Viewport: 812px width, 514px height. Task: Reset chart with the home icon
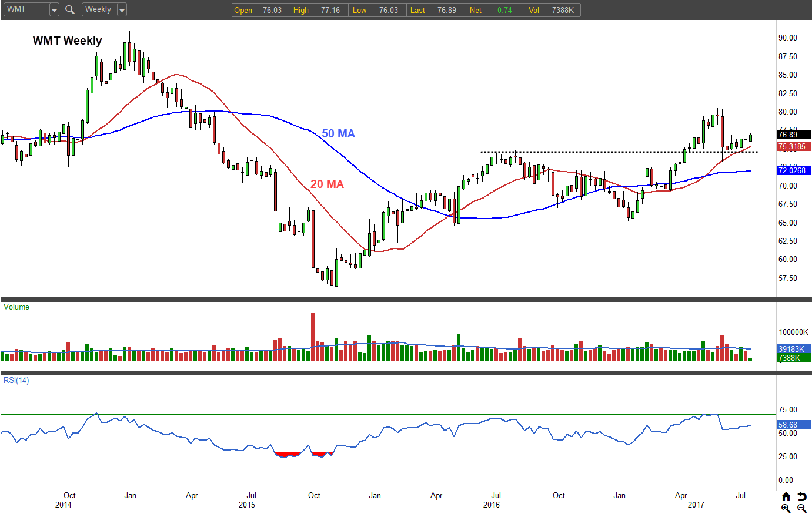786,497
